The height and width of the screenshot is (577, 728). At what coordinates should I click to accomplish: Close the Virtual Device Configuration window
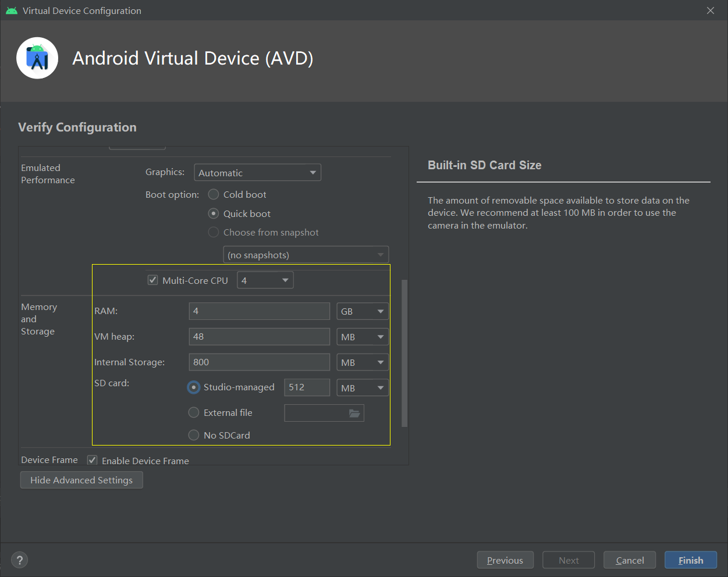[x=711, y=10]
